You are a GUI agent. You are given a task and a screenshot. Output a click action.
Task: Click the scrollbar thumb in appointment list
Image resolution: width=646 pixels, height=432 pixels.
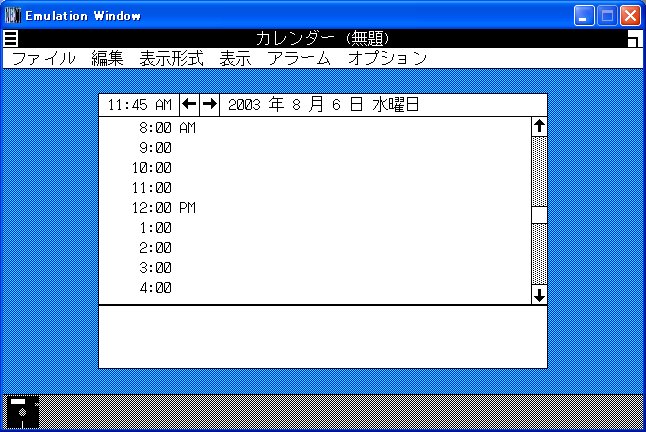coord(539,215)
